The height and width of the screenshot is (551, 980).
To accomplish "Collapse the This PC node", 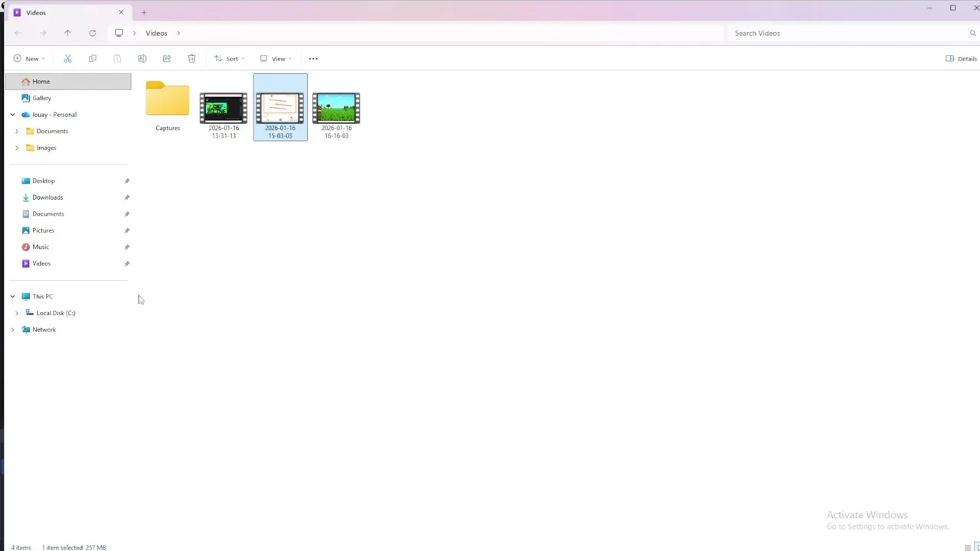I will click(12, 296).
